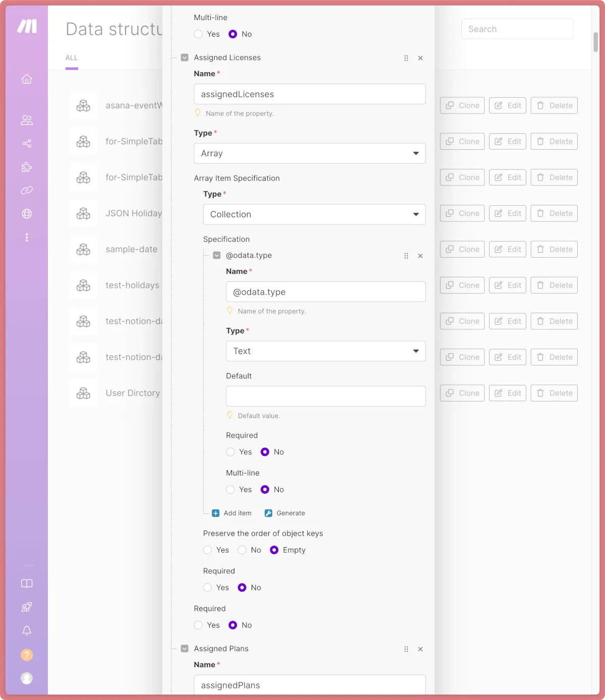Viewport: 605px width, 700px height.
Task: Select Yes for @odata.type Multi-line
Action: coord(230,490)
